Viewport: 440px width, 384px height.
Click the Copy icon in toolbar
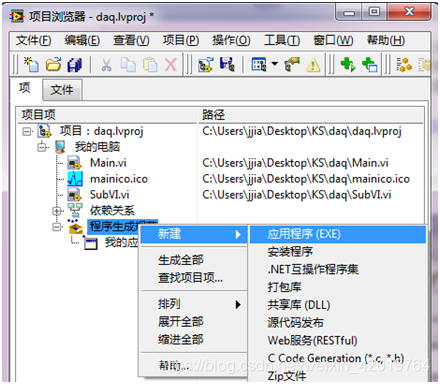coord(128,64)
